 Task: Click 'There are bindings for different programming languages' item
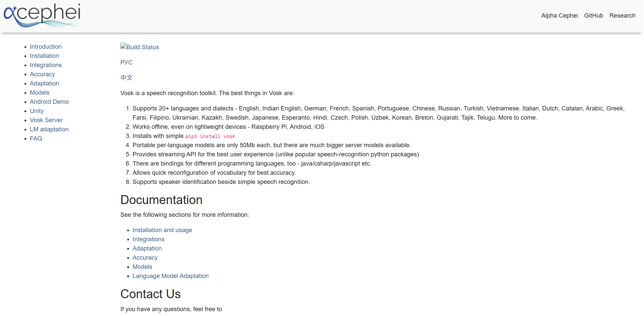(x=252, y=163)
